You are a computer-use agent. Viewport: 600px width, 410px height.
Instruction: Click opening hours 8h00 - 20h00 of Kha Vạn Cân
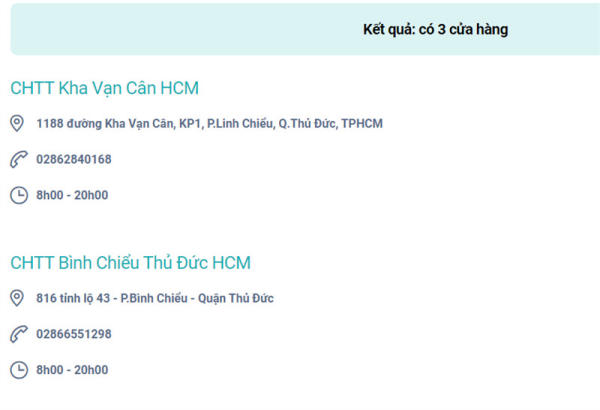click(72, 195)
